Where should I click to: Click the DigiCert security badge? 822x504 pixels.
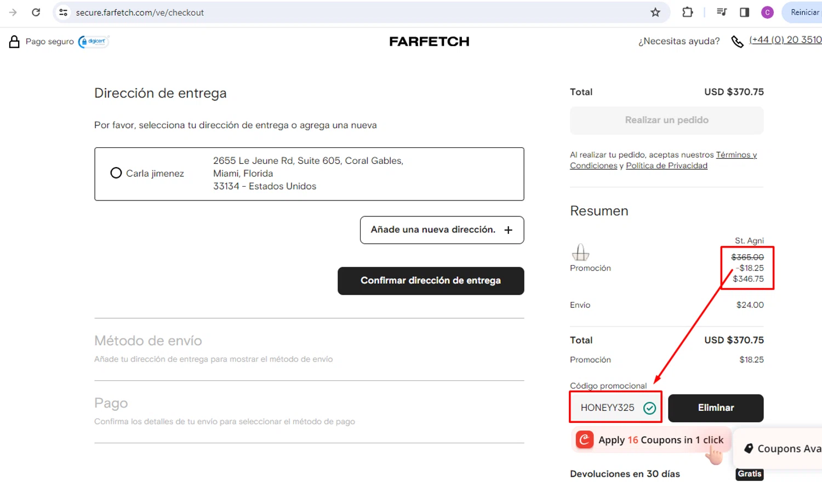(x=94, y=42)
